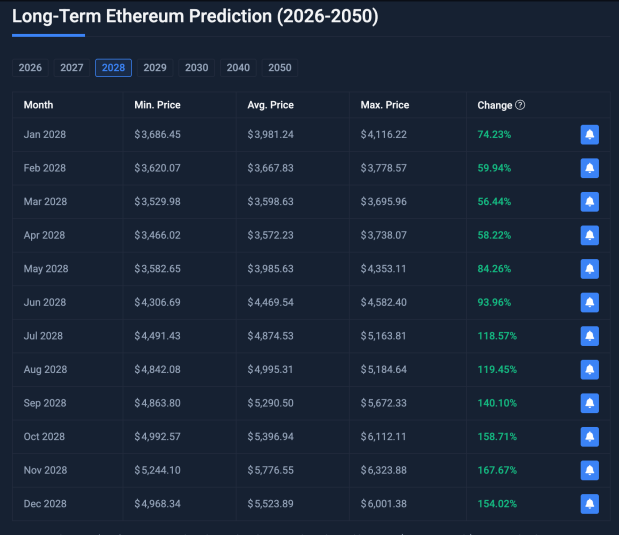This screenshot has width=619, height=535.
Task: Click the Month column header
Action: click(39, 105)
